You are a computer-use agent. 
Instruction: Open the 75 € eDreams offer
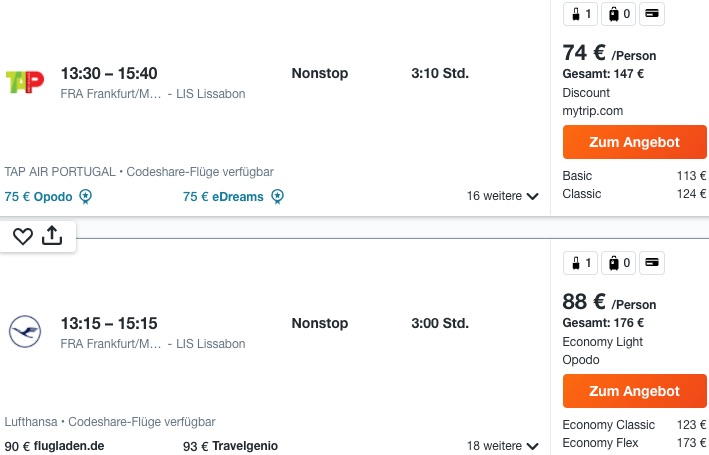[x=223, y=197]
